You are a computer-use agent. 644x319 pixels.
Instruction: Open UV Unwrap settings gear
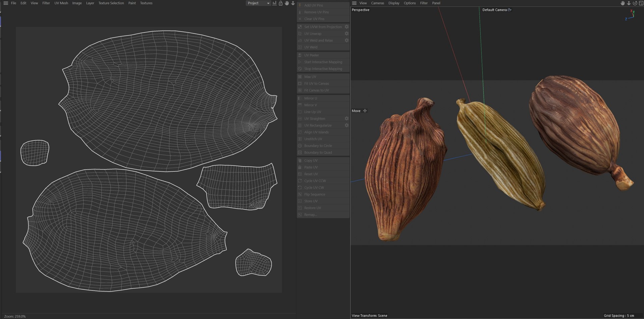pos(346,34)
